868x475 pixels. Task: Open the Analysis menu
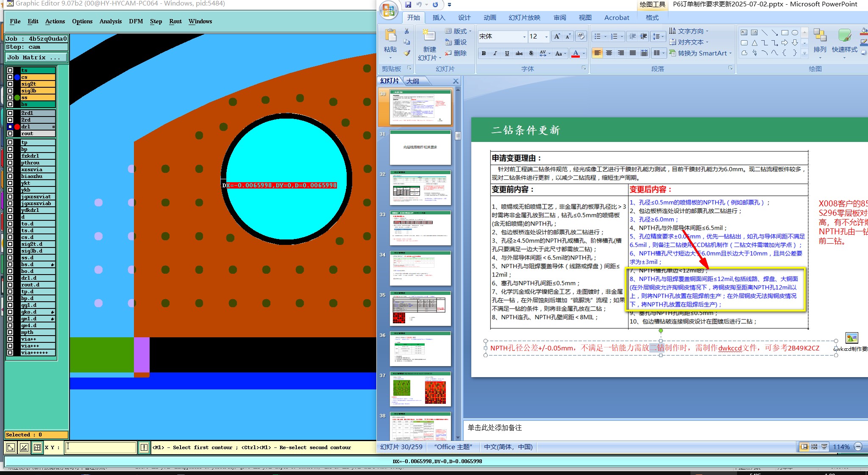(110, 21)
